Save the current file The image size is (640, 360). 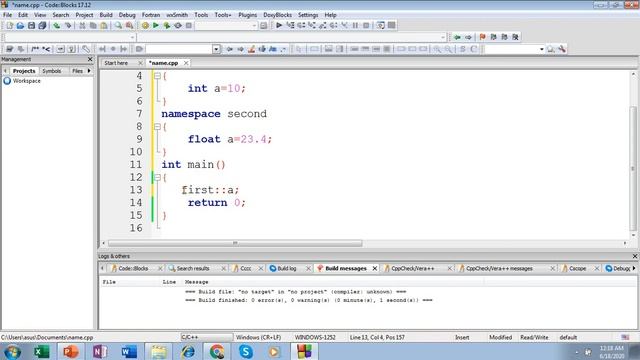[31, 26]
